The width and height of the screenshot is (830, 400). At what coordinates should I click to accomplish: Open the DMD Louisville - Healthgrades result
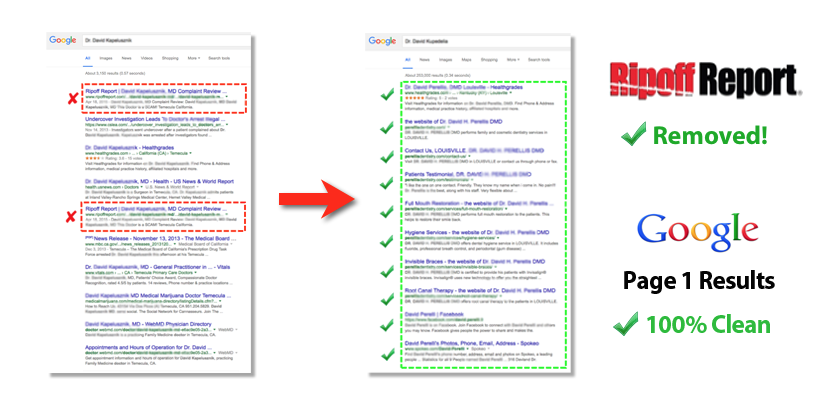pyautogui.click(x=464, y=87)
